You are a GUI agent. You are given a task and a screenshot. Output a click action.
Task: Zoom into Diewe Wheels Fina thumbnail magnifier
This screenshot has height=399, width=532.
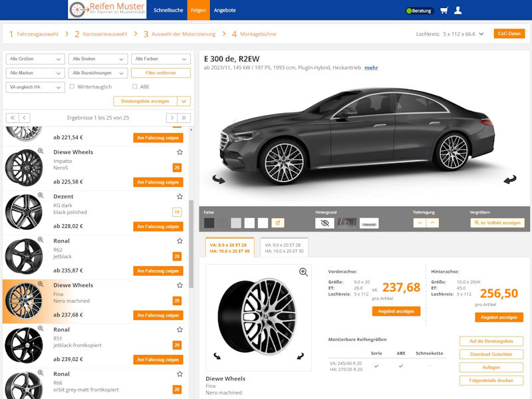tap(41, 284)
